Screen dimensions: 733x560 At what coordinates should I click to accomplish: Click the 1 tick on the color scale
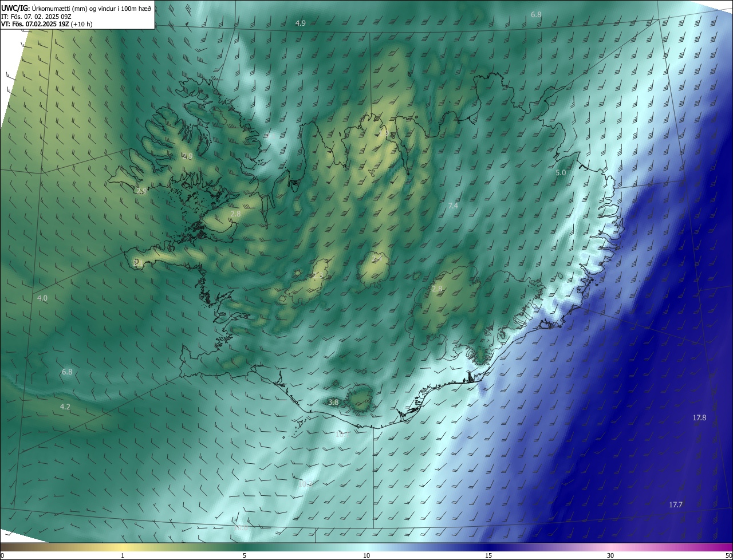[x=123, y=555]
